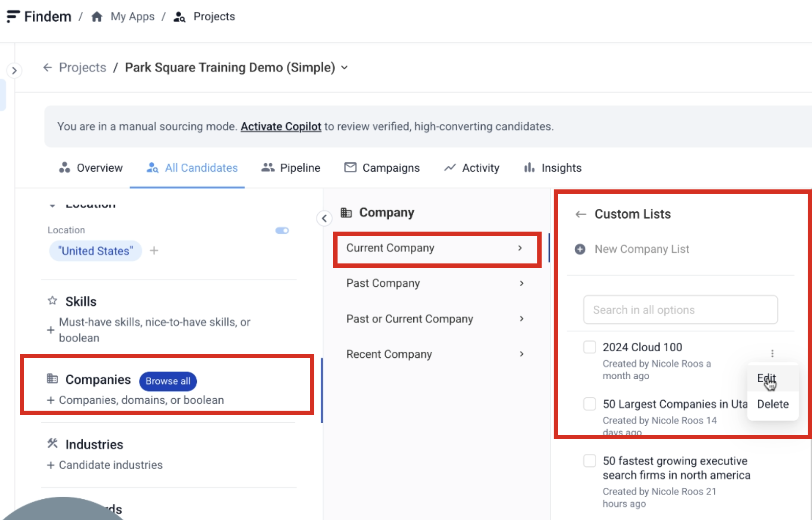The height and width of the screenshot is (520, 812).
Task: Click the Industries tools icon
Action: point(53,443)
